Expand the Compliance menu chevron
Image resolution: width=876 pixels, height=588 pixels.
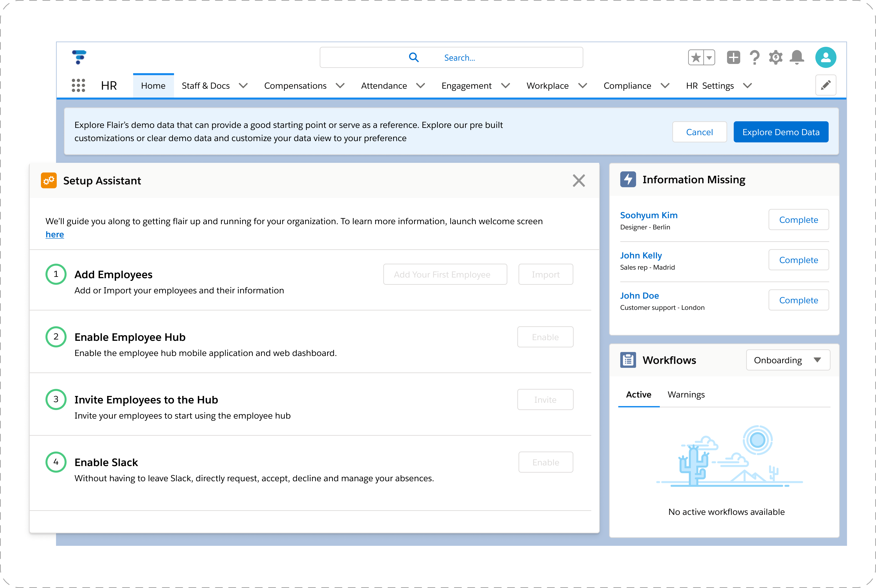point(665,86)
